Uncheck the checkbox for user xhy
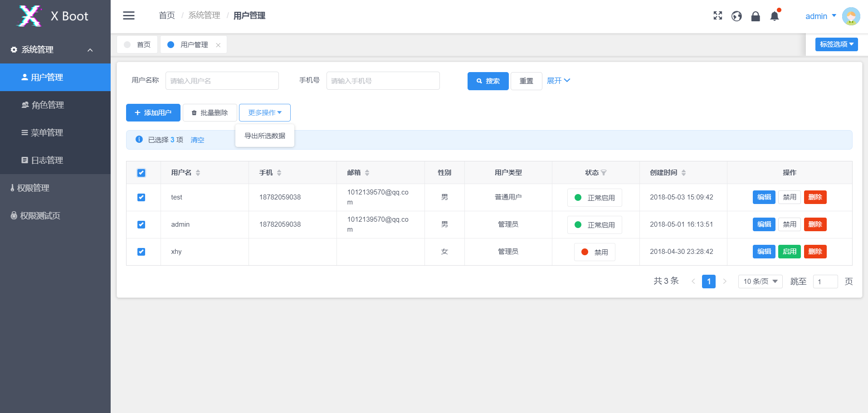The width and height of the screenshot is (868, 413). (141, 252)
